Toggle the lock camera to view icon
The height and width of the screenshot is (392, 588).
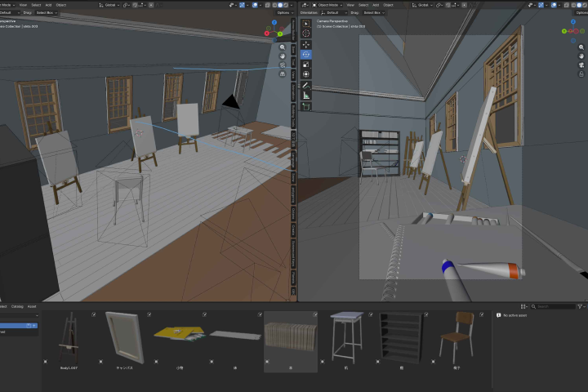(x=581, y=73)
